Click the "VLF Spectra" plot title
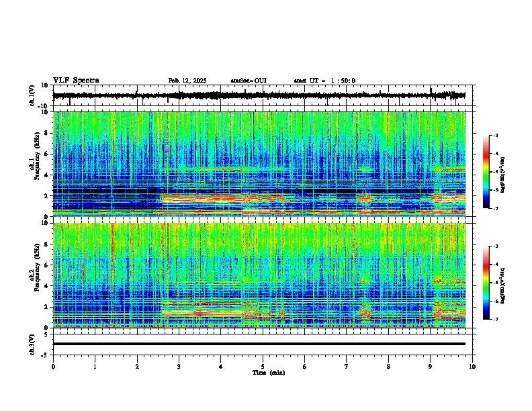532x411 pixels. (x=76, y=80)
